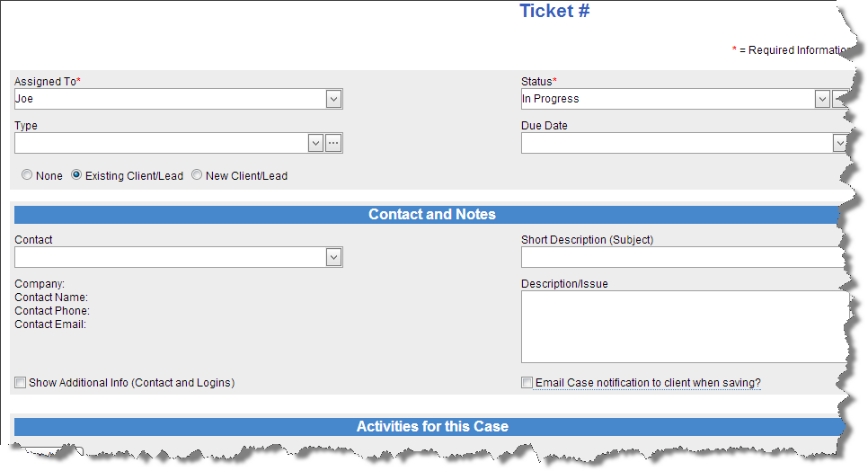Click the Short Description (Subject) field
This screenshot has width=868, height=471.
point(683,258)
